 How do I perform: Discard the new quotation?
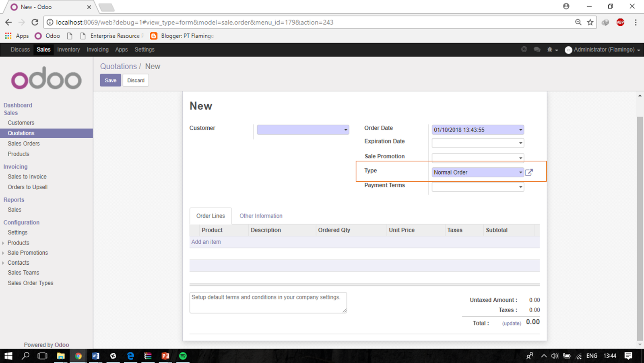pyautogui.click(x=136, y=80)
